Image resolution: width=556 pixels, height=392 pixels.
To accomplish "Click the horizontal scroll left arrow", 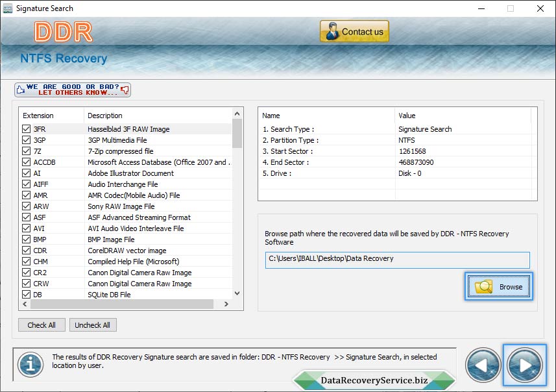I will 25,304.
